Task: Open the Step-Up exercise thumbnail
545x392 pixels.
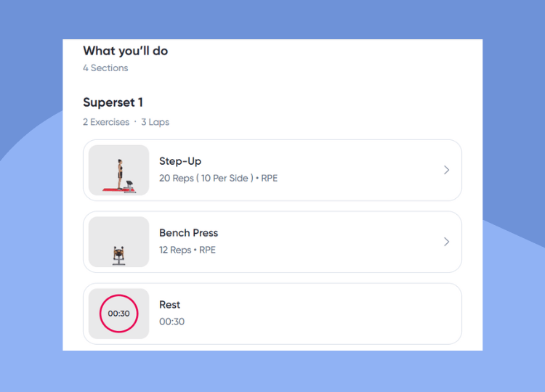Action: [119, 170]
